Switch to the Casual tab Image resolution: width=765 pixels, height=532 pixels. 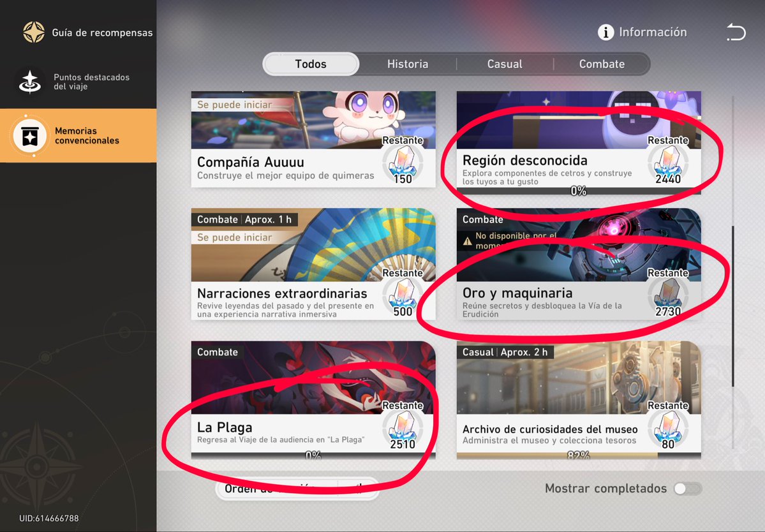tap(505, 64)
